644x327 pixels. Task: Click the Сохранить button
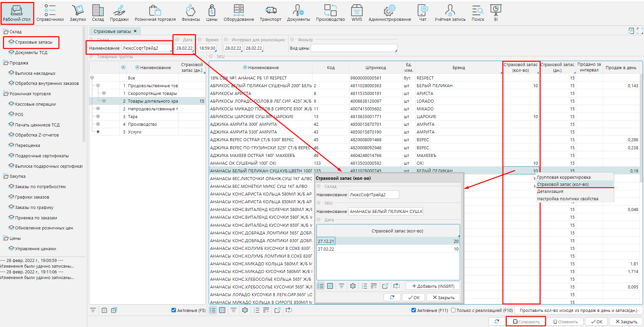(x=526, y=322)
